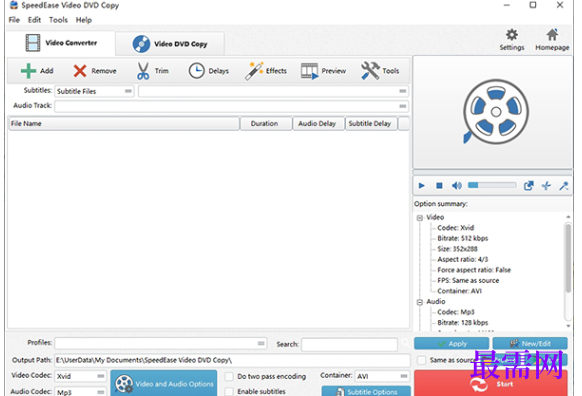This screenshot has width=582, height=396.
Task: Click the Search input field
Action: [x=349, y=344]
